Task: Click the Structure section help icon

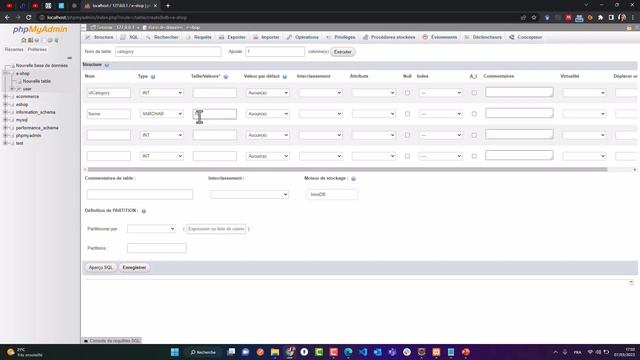Action: pos(107,65)
